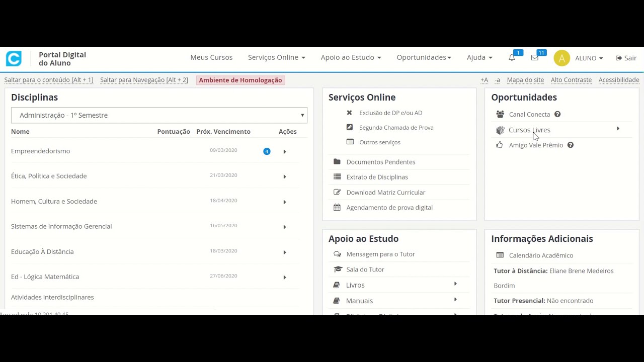
Task: Click the cubes icon beside Cursos Livres
Action: pos(500,130)
